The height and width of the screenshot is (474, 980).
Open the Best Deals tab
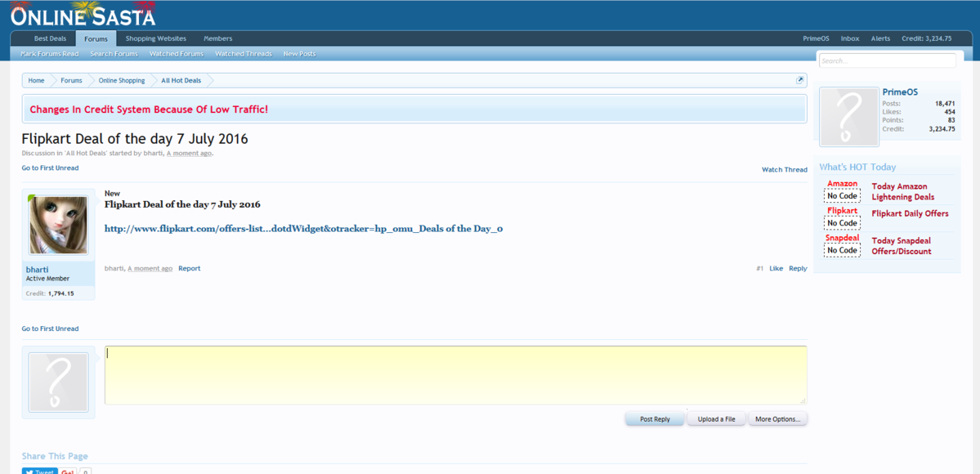50,38
